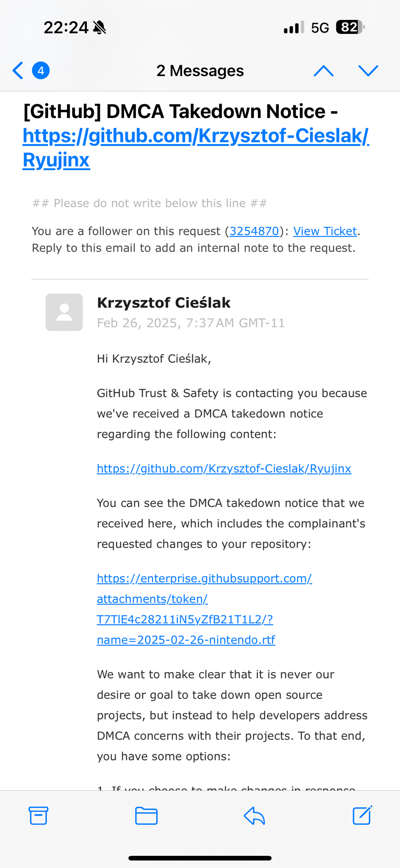400x868 pixels.
Task: Go to next message with down chevron
Action: click(x=368, y=70)
